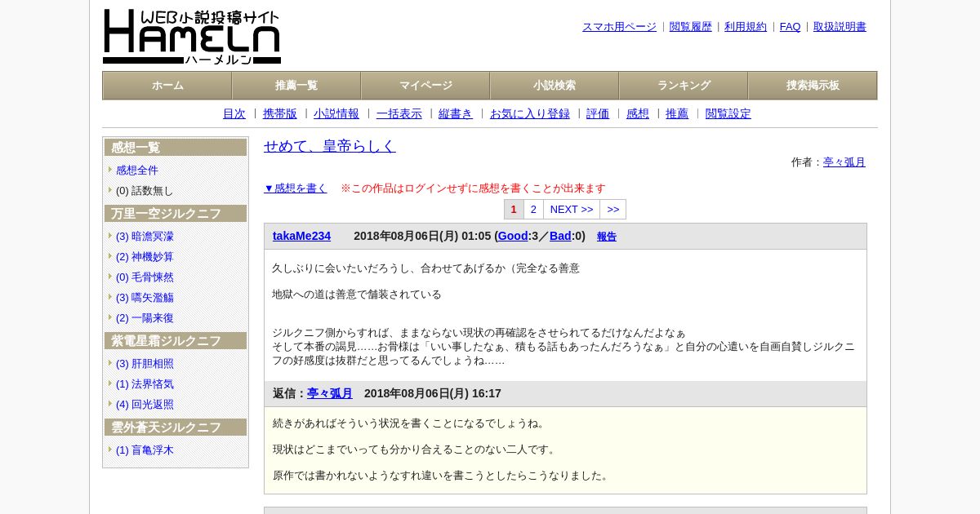Click the 感想一覧 sidebar header
Viewport: 980px width, 514px height.
pos(176,148)
